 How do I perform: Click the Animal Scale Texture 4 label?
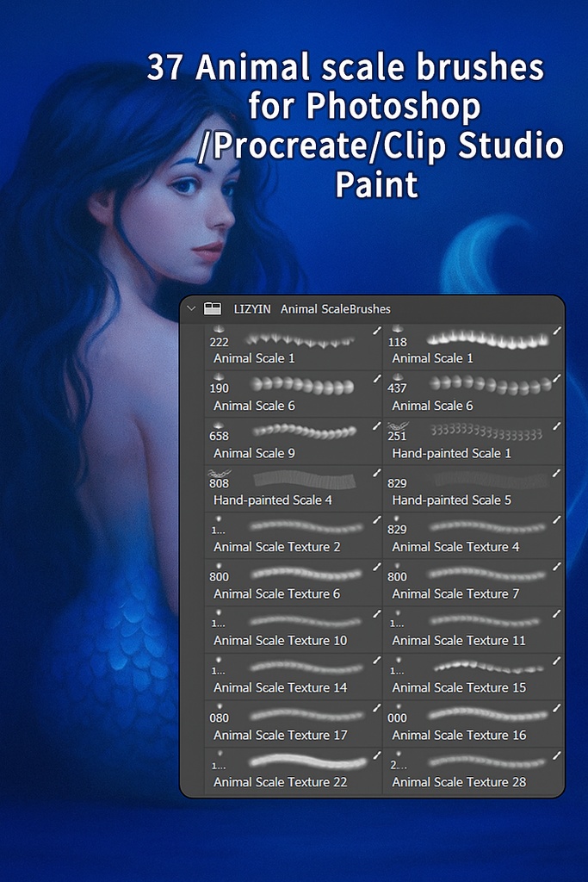[x=456, y=547]
